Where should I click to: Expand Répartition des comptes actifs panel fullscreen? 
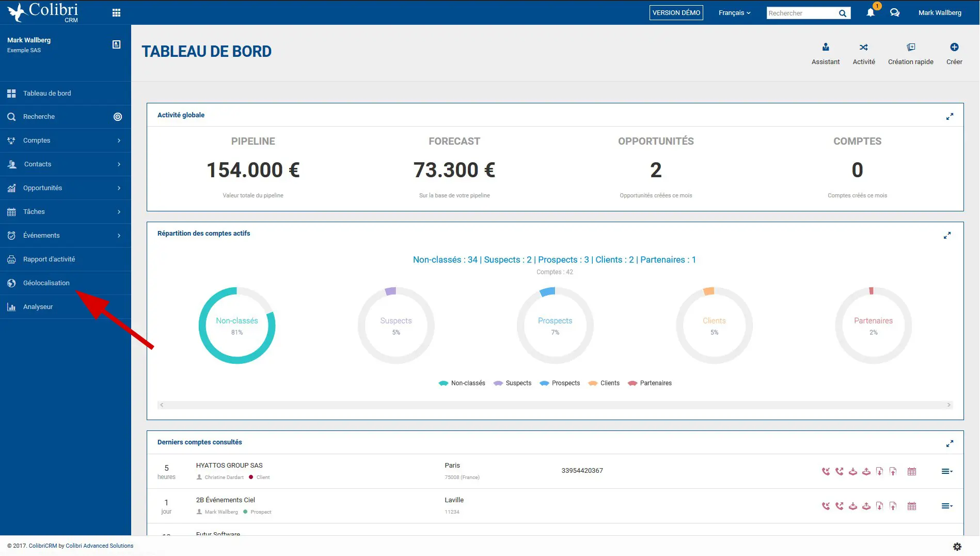coord(947,236)
